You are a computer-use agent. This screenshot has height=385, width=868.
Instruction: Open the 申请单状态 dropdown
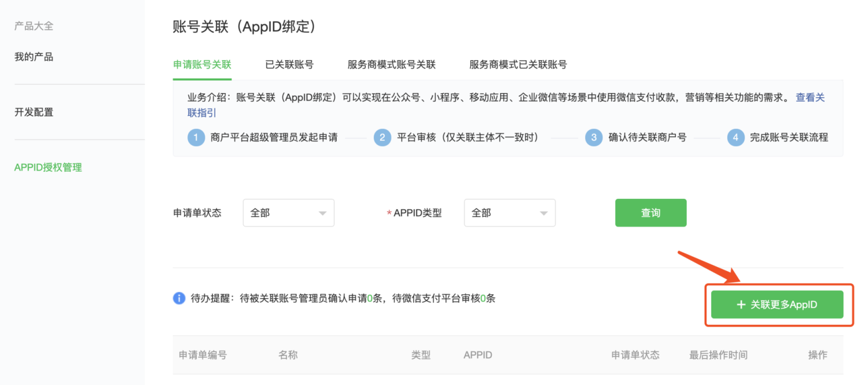point(288,213)
